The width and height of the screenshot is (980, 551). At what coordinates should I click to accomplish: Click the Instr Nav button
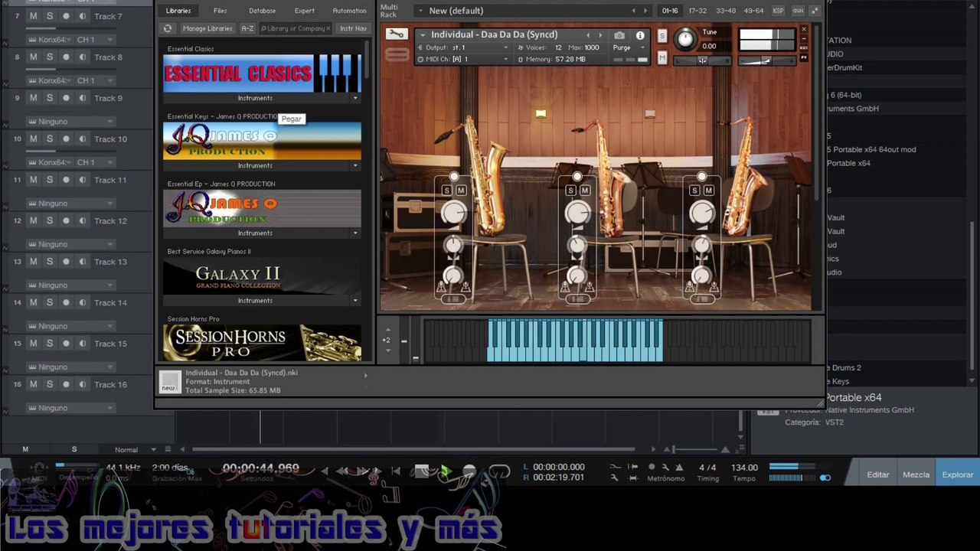pyautogui.click(x=353, y=28)
